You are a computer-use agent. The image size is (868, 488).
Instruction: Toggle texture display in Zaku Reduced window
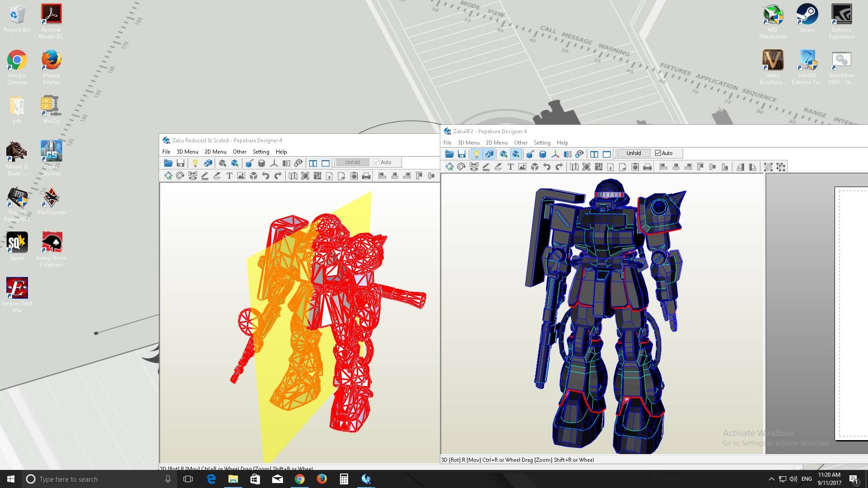[x=208, y=163]
